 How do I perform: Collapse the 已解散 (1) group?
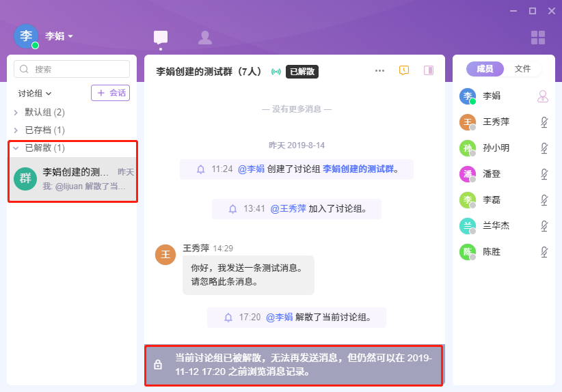pos(16,148)
